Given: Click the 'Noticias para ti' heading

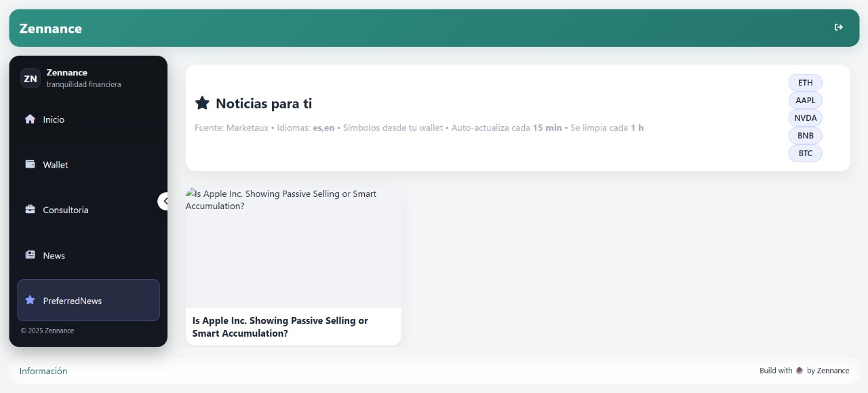Looking at the screenshot, I should coord(264,103).
